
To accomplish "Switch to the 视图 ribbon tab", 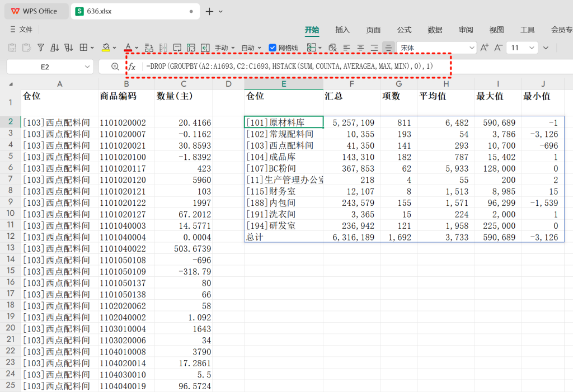I will (497, 30).
